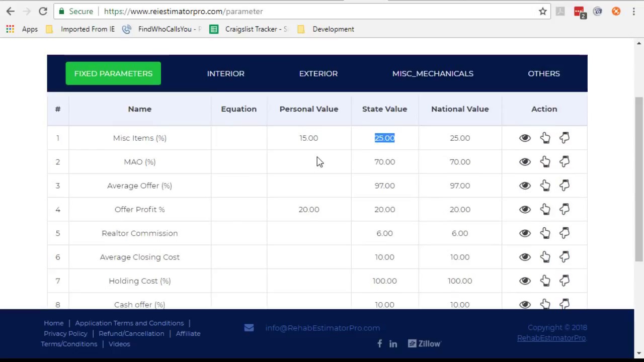Click the hand-pointing-down icon for Average Offer (%)

click(565, 186)
